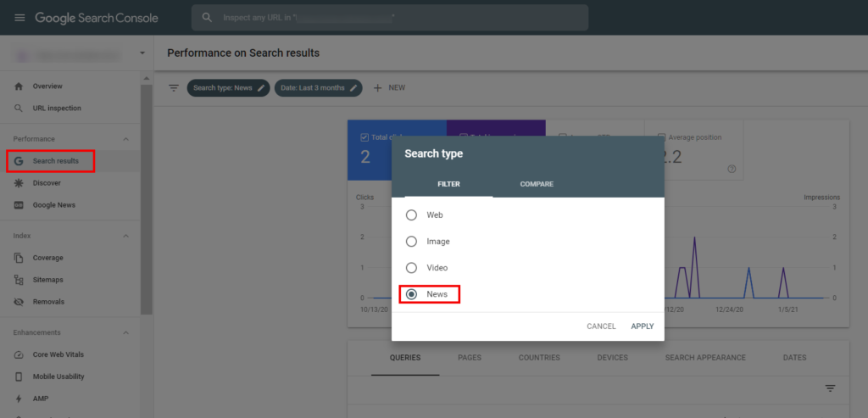Open the property selector dropdown arrow
868x418 pixels.
[x=142, y=53]
